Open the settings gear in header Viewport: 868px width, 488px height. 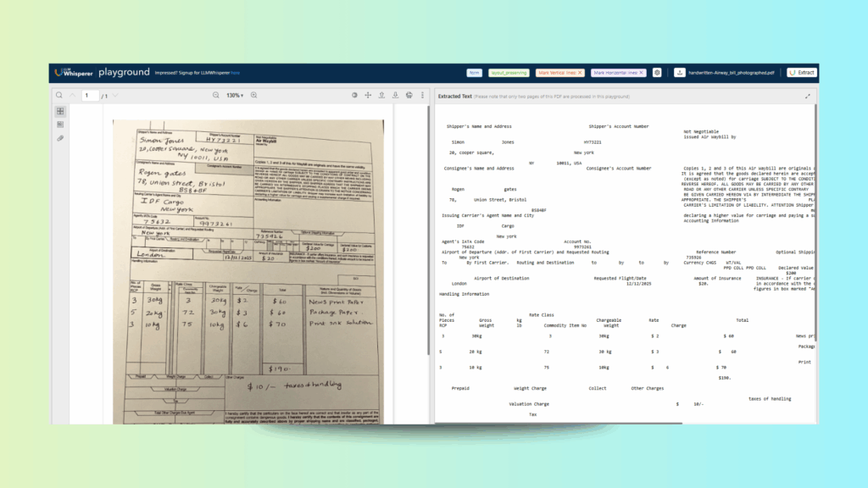657,73
